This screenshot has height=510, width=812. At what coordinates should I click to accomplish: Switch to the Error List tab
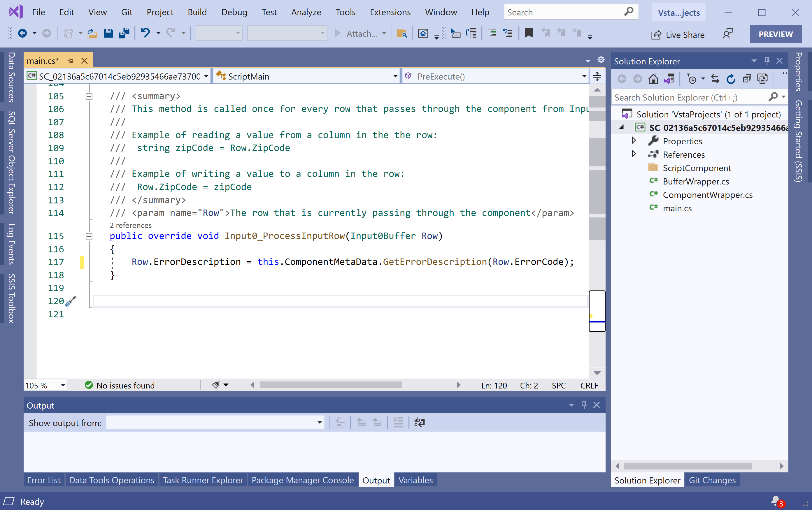43,480
